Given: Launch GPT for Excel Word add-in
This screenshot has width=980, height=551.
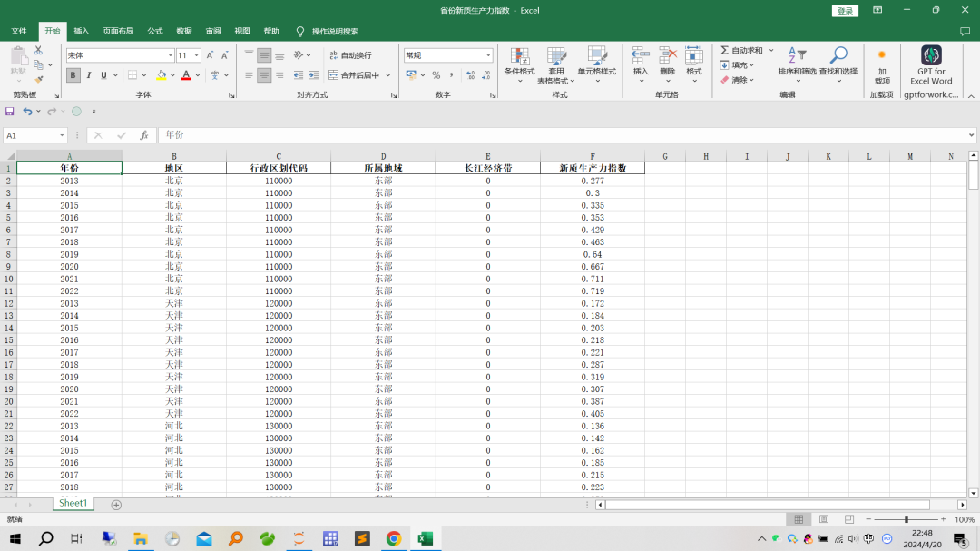Looking at the screenshot, I should 931,65.
